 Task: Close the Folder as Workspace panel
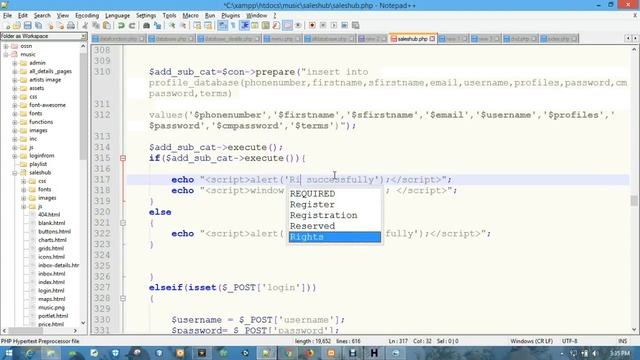pyautogui.click(x=83, y=36)
